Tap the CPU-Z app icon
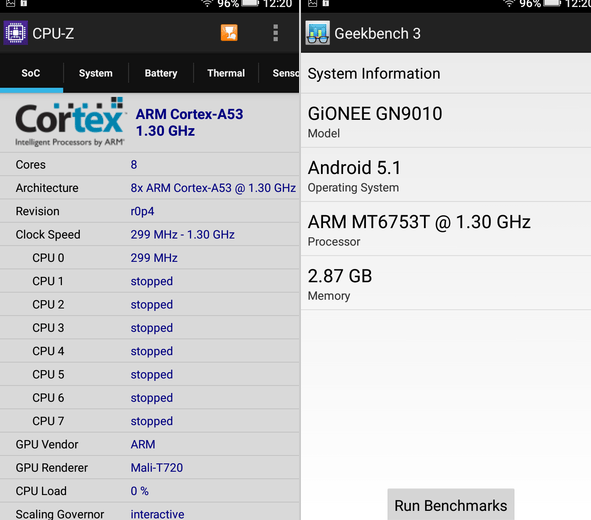This screenshot has width=591, height=520. coord(15,33)
